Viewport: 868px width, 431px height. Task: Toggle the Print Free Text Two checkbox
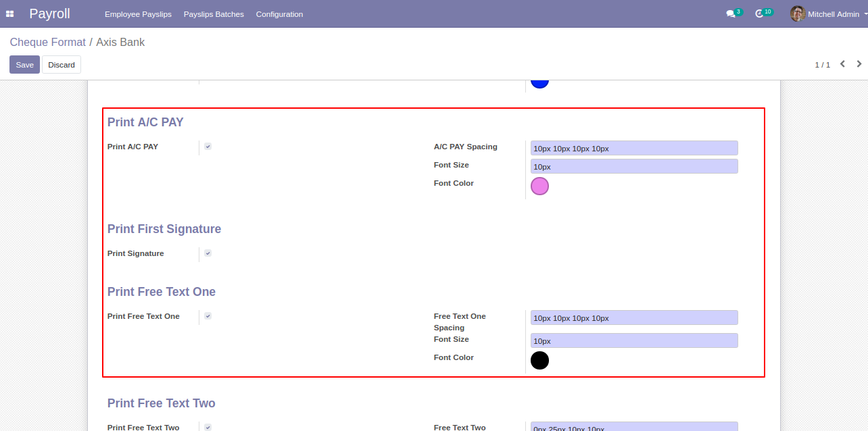click(x=208, y=427)
